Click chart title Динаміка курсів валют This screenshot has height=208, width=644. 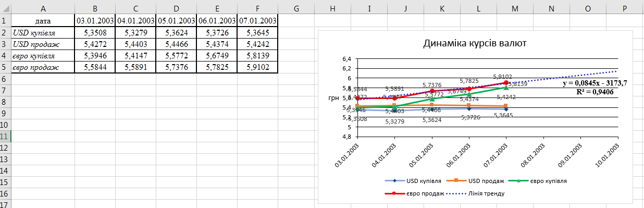475,43
